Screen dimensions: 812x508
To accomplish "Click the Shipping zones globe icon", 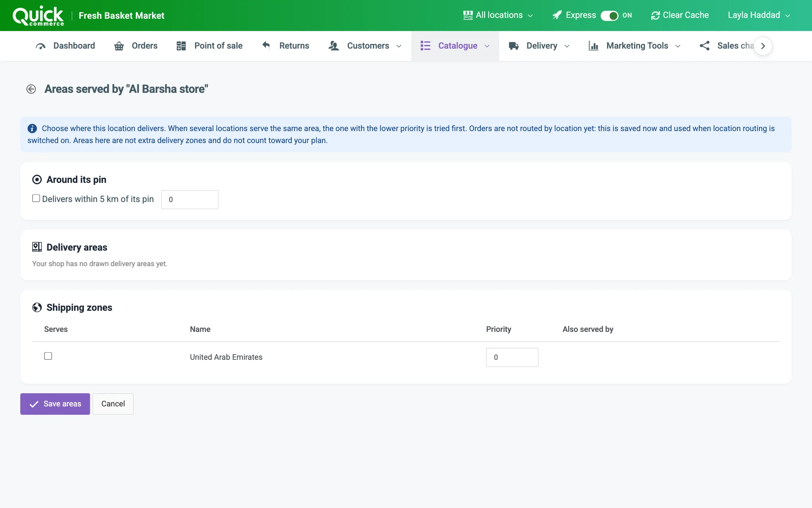I will pyautogui.click(x=37, y=308).
